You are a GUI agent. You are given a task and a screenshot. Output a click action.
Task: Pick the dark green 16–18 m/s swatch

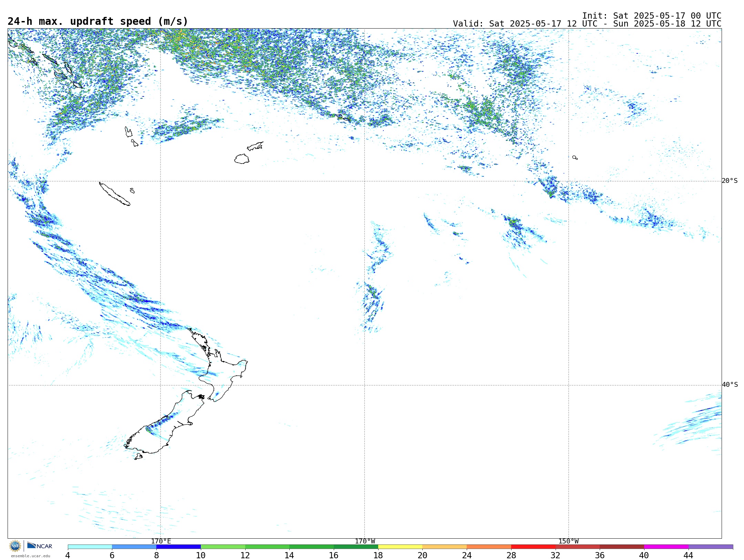[356, 547]
